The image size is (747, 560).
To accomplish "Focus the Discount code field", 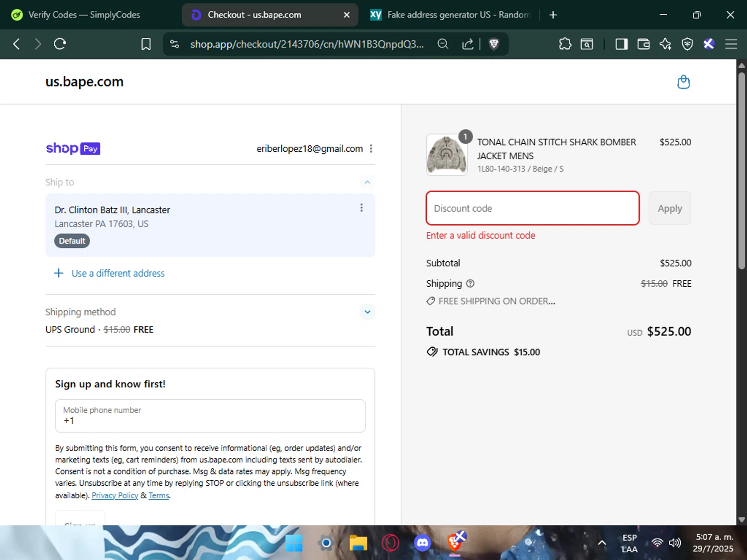I will click(x=532, y=208).
